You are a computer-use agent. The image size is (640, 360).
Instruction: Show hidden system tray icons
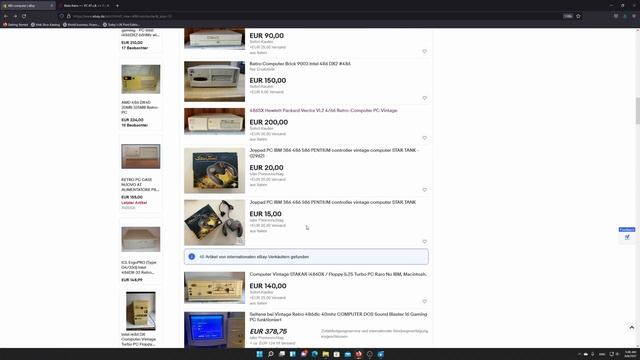tap(579, 354)
